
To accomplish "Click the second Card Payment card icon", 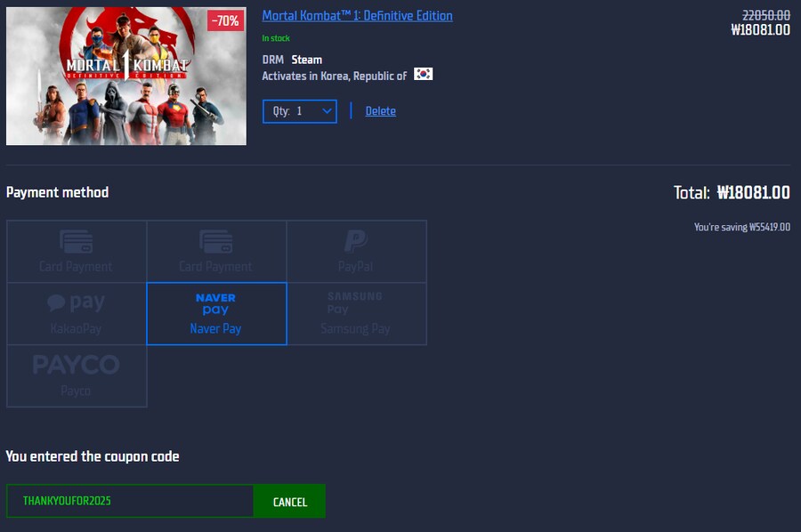I will coord(216,241).
